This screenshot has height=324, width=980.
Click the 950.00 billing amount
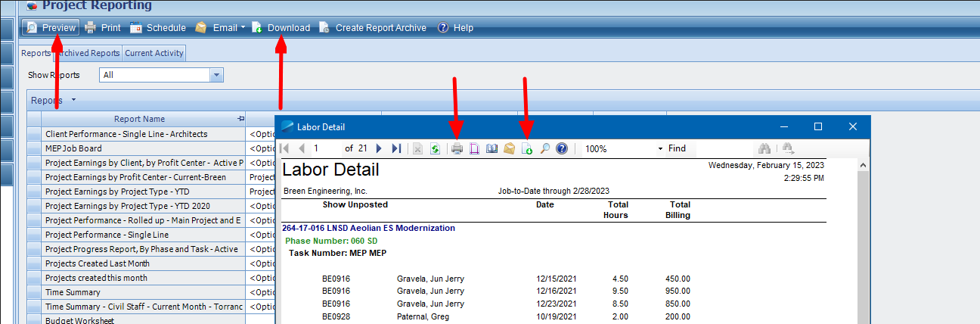point(677,291)
